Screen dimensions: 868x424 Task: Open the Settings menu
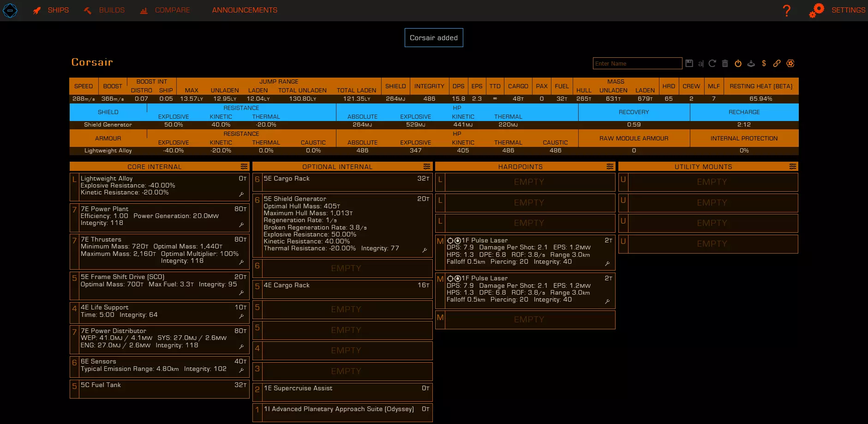click(837, 10)
